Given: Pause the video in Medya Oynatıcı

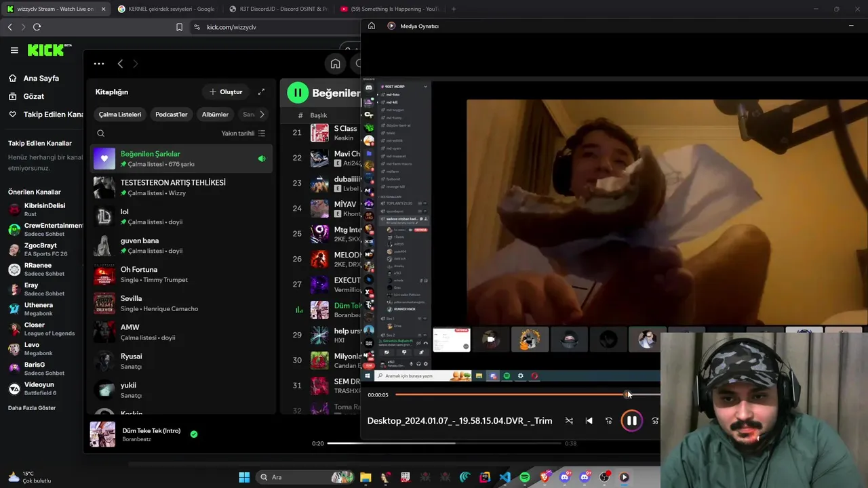Looking at the screenshot, I should point(631,421).
